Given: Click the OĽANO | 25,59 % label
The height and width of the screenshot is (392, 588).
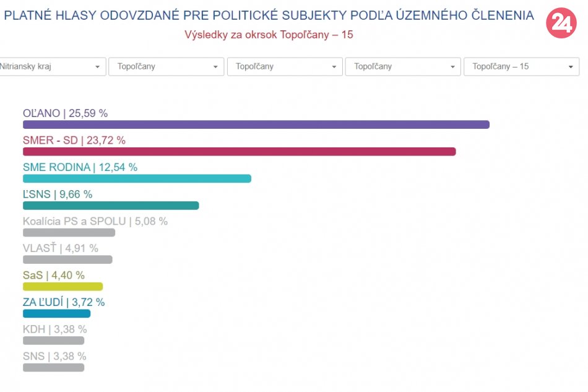Looking at the screenshot, I should coord(65,113).
